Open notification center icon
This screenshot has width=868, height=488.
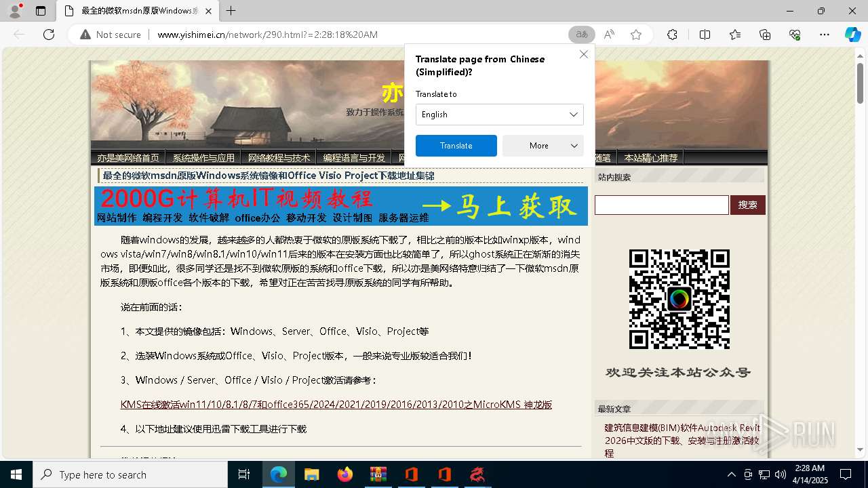(x=846, y=474)
